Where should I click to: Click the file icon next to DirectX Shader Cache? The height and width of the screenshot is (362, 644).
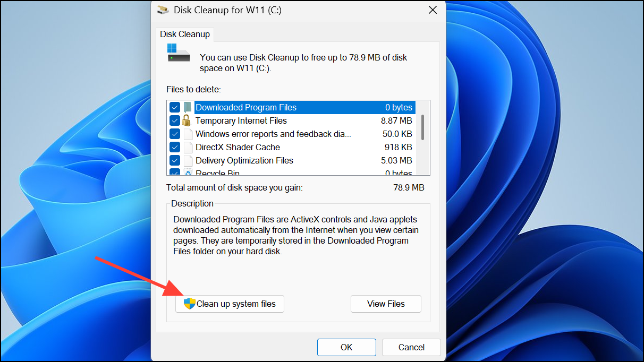(188, 147)
